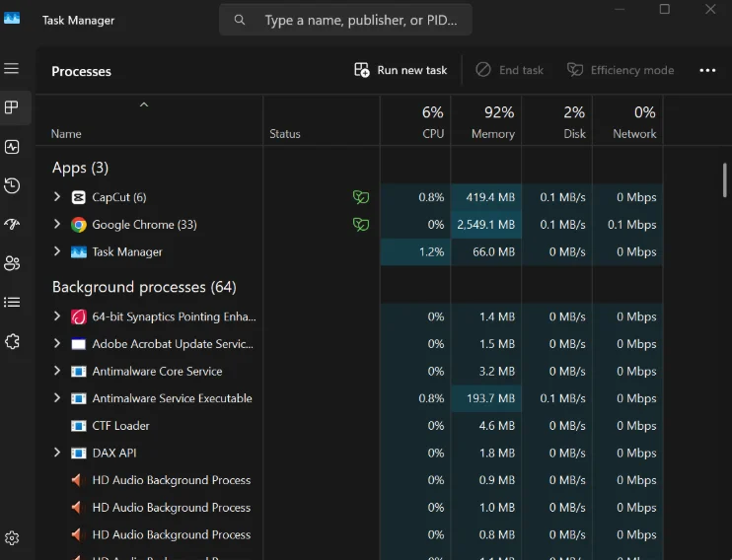Select the 4.6 MB memory cell
Viewport: 732px width, 560px height.
[486, 426]
